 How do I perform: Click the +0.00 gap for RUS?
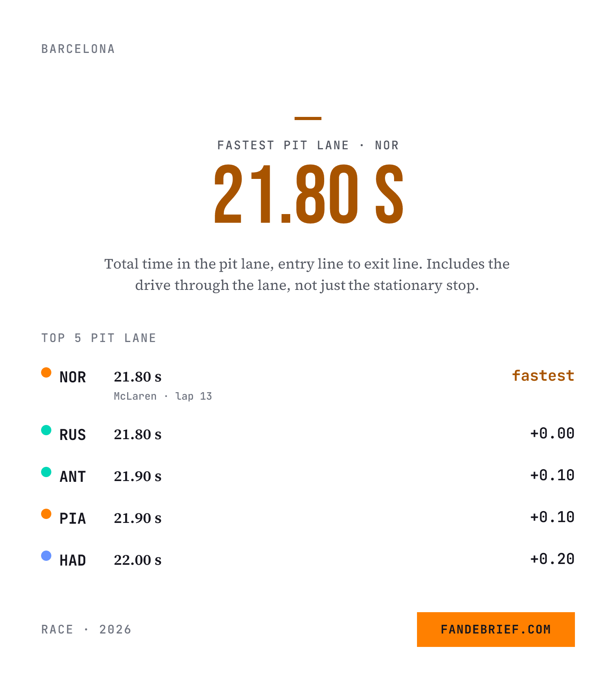pos(552,433)
